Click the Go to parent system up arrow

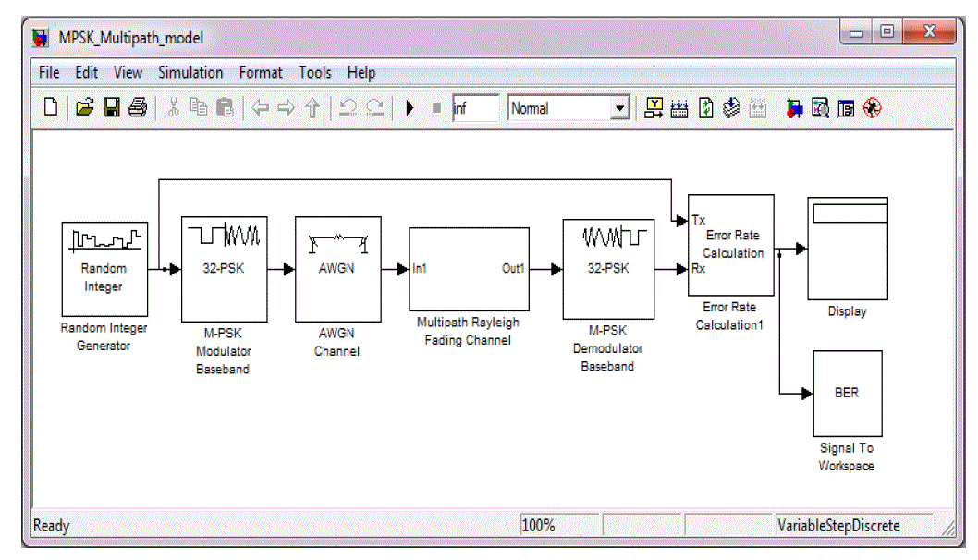tap(312, 109)
